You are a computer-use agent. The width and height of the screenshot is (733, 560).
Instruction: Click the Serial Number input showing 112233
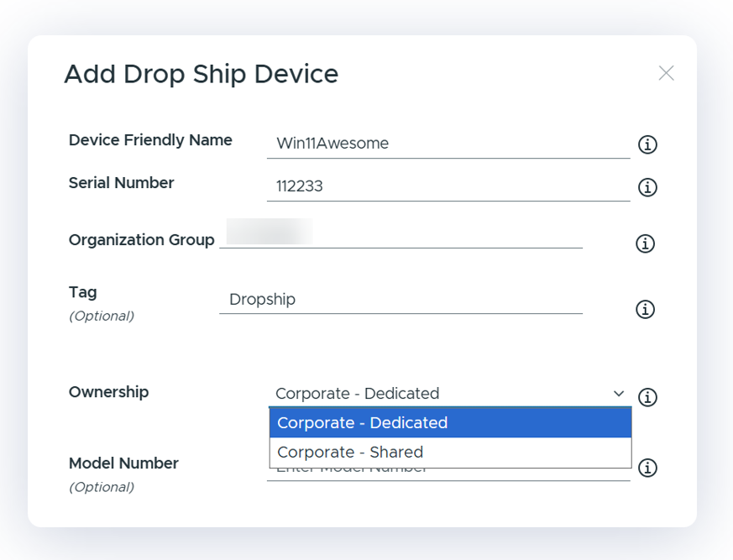[x=445, y=186]
